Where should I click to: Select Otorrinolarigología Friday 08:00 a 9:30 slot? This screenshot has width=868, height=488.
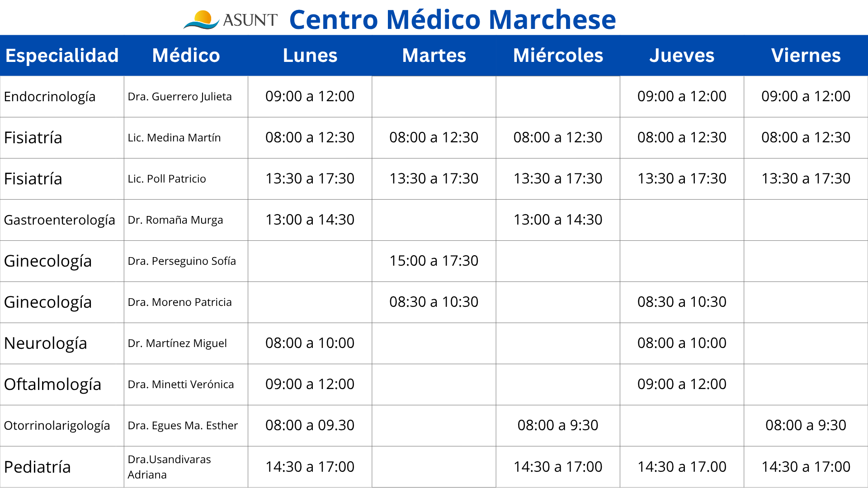(806, 426)
